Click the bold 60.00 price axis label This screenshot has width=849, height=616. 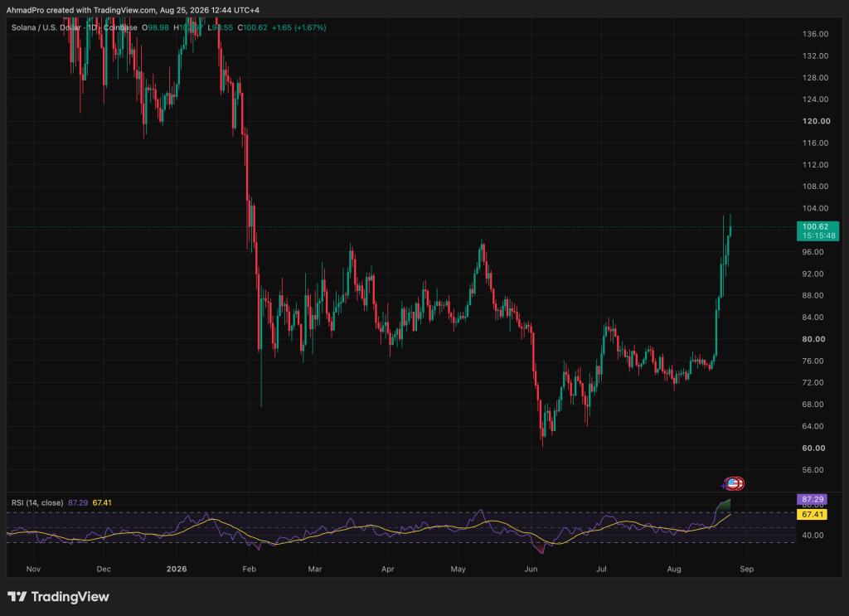[813, 448]
